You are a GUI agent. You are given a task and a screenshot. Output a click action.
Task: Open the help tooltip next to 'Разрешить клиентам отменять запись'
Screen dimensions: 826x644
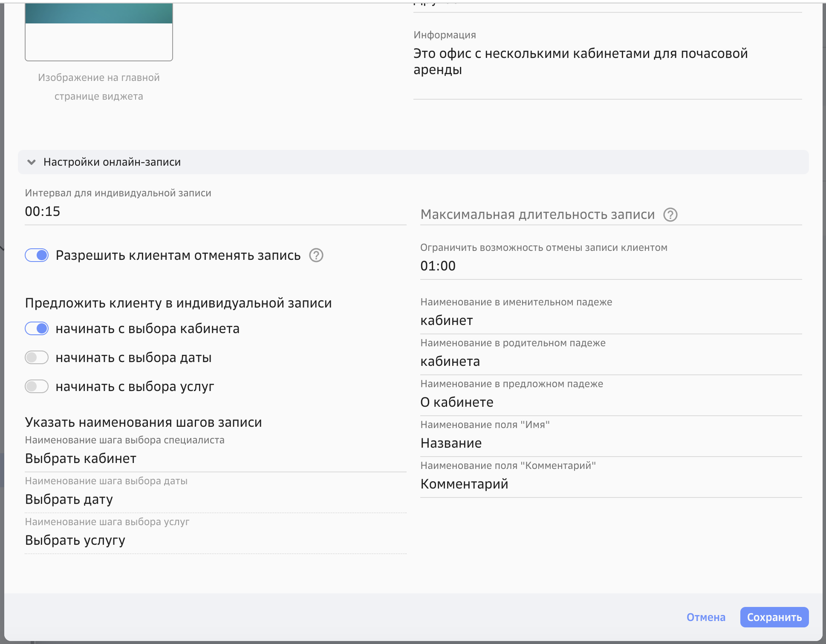316,256
